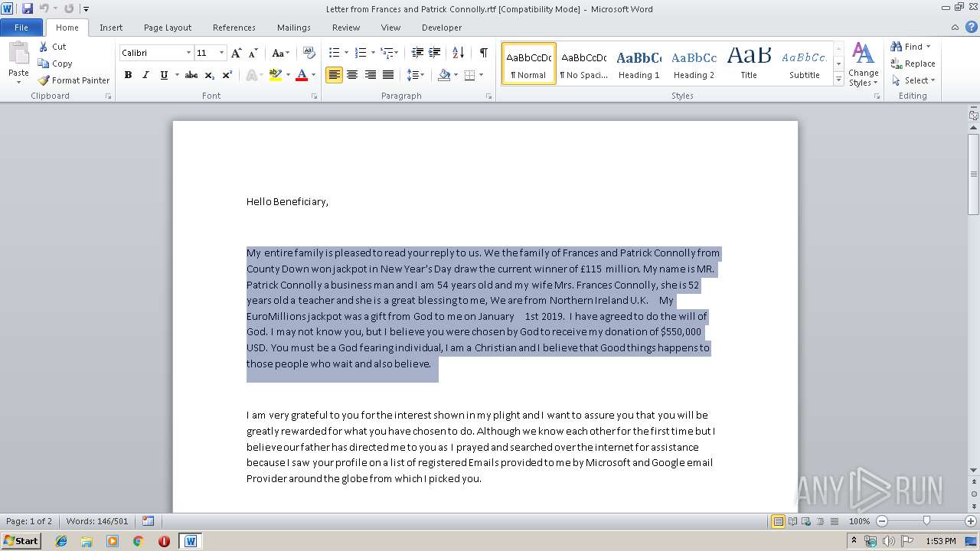
Task: Click the vertical scrollbar thumb
Action: click(974, 174)
